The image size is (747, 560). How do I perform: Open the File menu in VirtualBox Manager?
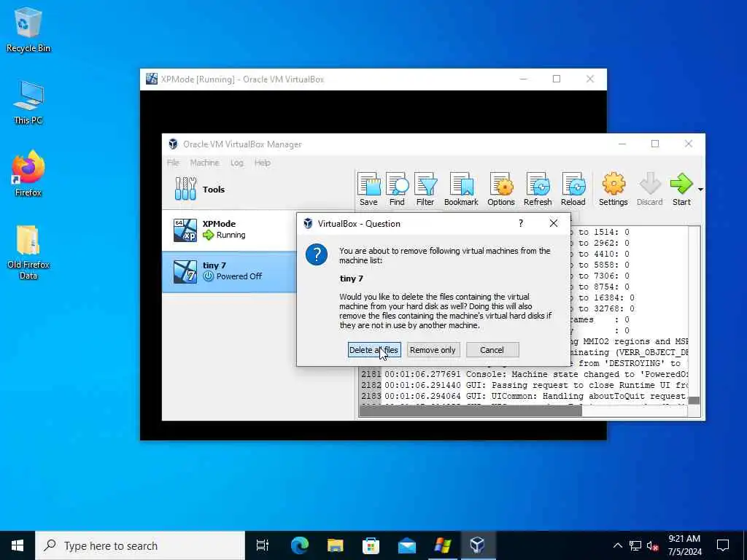tap(173, 163)
